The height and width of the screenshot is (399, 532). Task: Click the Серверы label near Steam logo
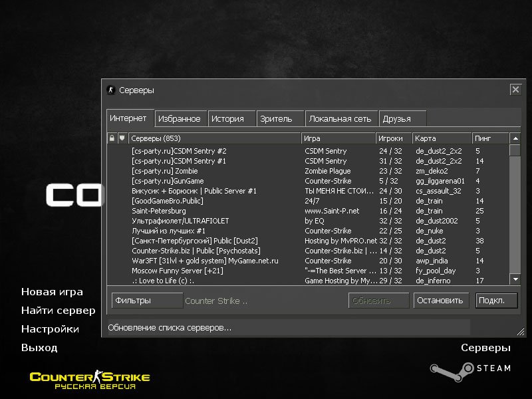click(485, 347)
